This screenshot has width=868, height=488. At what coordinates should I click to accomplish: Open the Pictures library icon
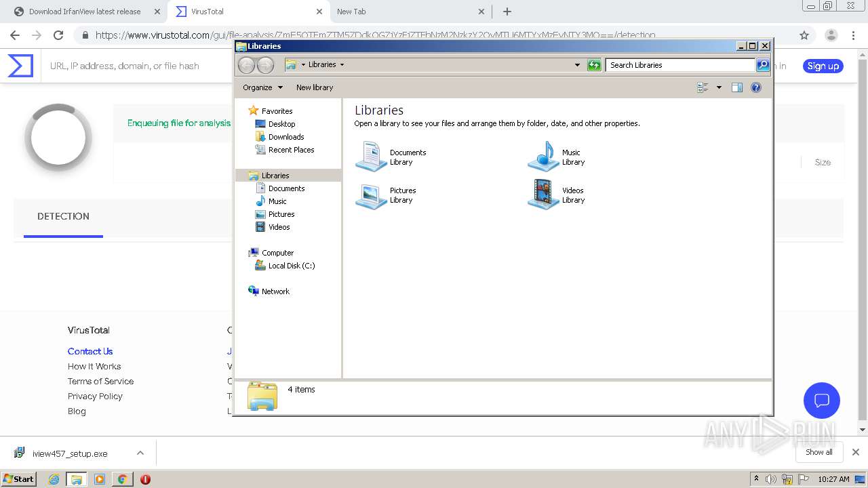coord(371,195)
